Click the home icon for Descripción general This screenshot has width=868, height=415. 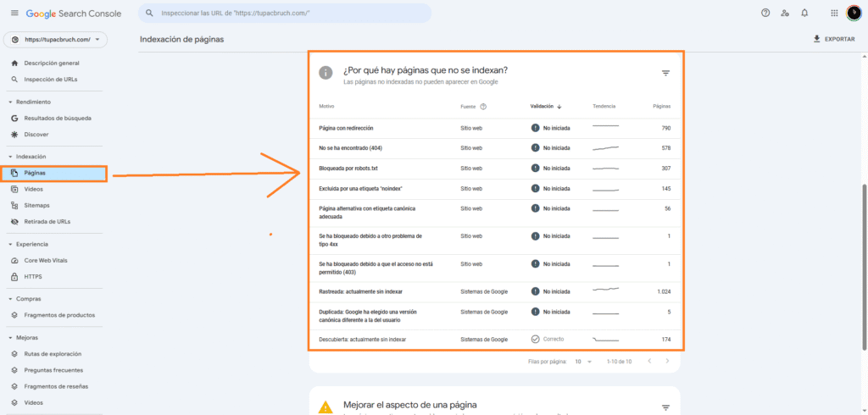14,63
